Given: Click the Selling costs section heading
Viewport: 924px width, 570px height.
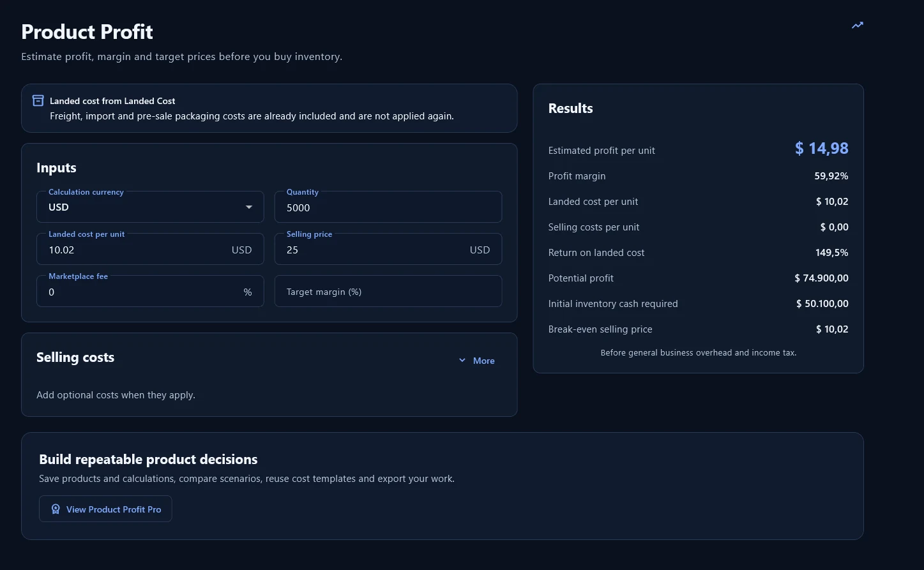Looking at the screenshot, I should click(x=75, y=357).
